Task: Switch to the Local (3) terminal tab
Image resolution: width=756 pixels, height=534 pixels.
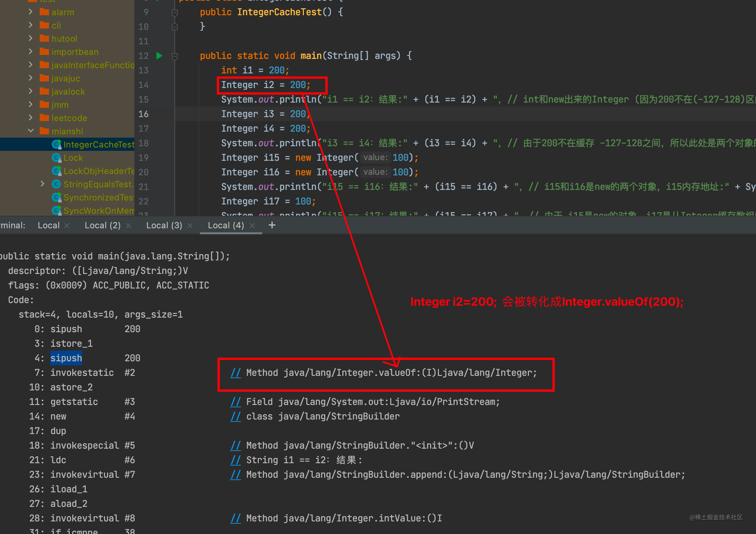Action: click(164, 226)
